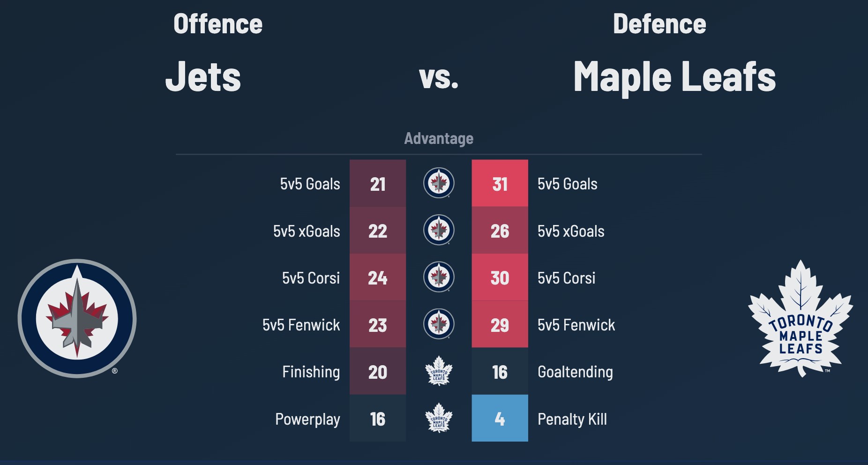
Task: Click the Offence heading
Action: point(218,24)
